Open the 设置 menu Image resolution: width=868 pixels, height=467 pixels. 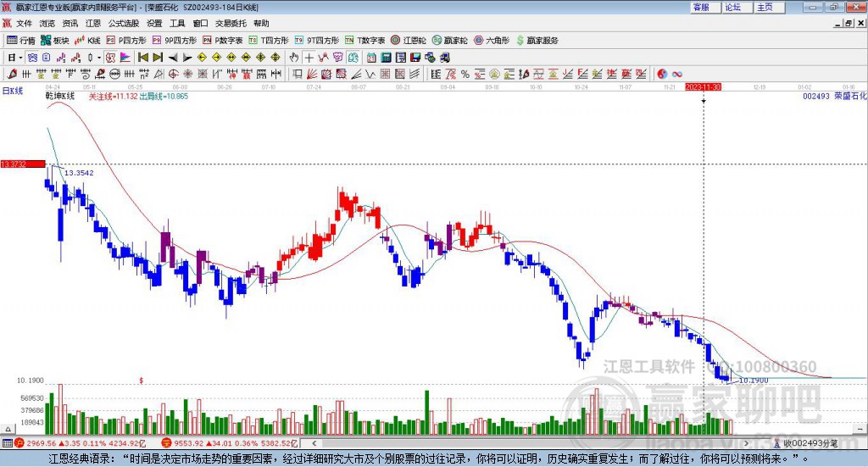tap(154, 23)
